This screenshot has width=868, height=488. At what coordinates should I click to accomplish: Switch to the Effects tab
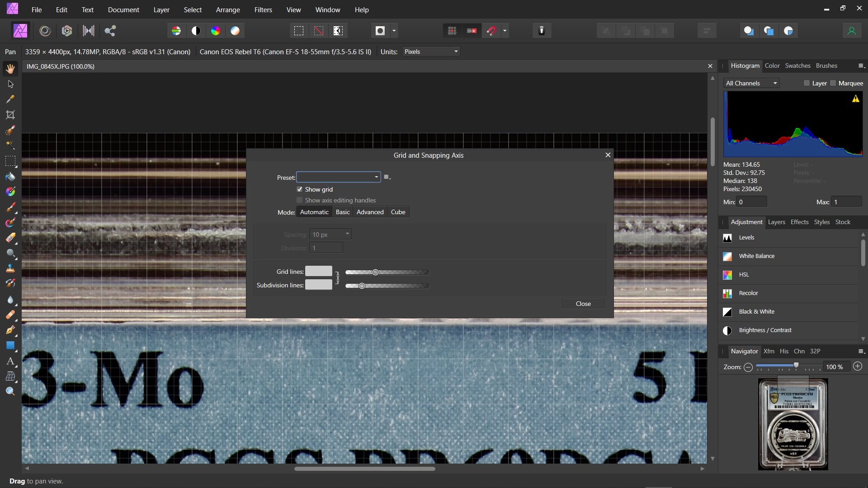pyautogui.click(x=799, y=222)
